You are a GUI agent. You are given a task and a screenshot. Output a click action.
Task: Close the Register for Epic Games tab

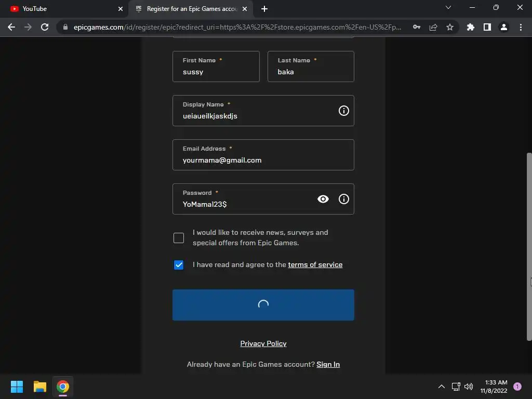point(245,9)
